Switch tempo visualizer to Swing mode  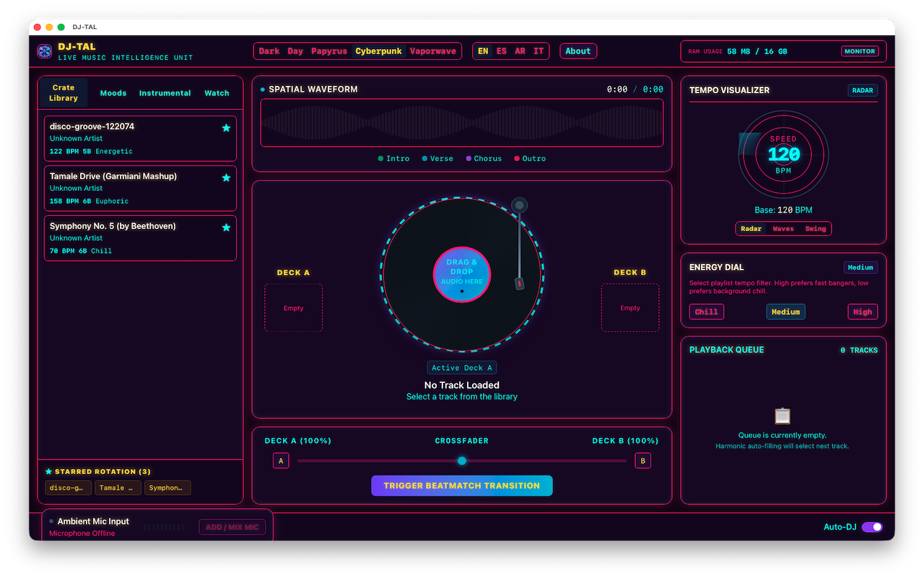[x=816, y=229]
